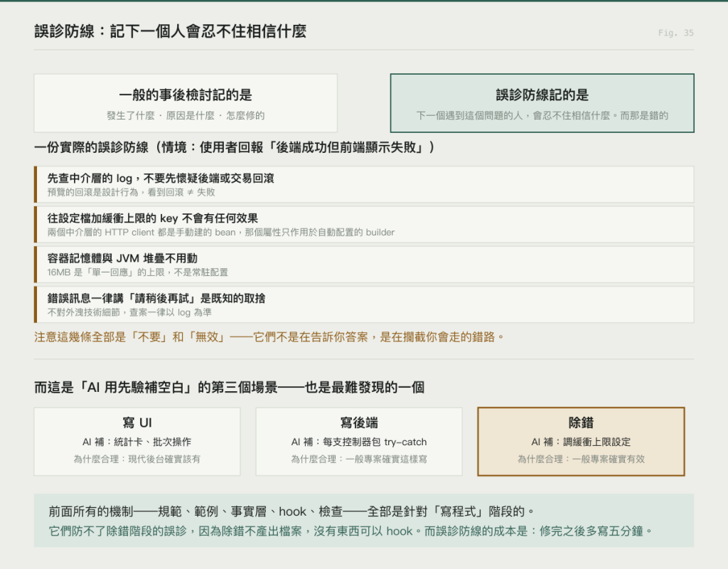The image size is (728, 569).
Task: Click row 容器記憶體與 JVM 堆疊不用動
Action: pos(364,265)
